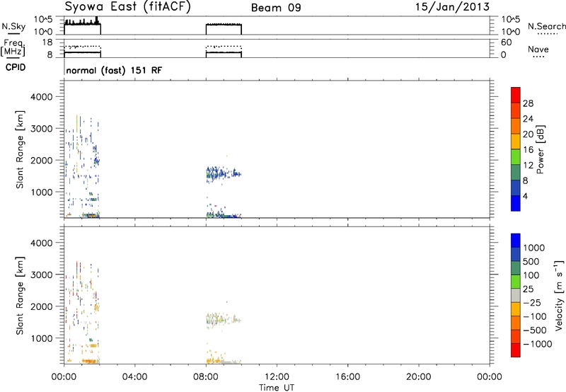Click the '04:00' time tick label
This screenshot has height=392, width=566.
point(134,377)
